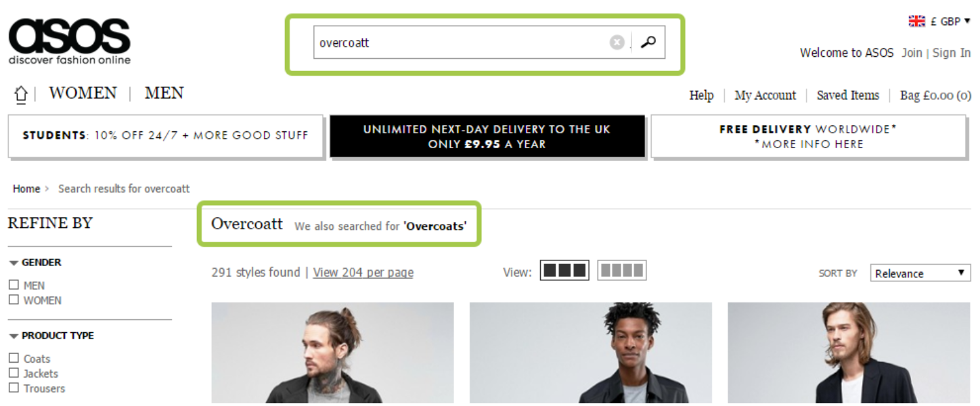
Task: Clear the search box with the X icon
Action: [x=617, y=43]
